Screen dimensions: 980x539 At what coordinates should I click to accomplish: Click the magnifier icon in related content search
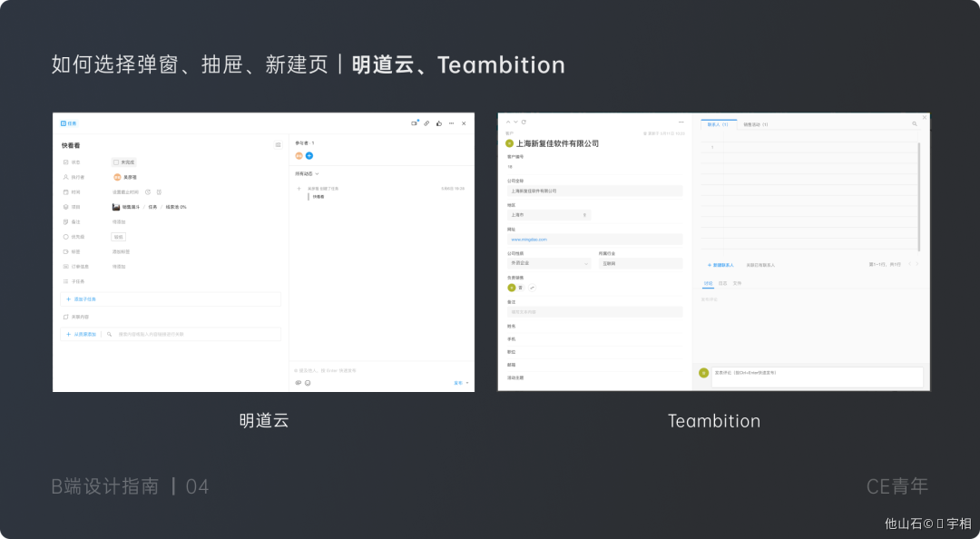[110, 335]
